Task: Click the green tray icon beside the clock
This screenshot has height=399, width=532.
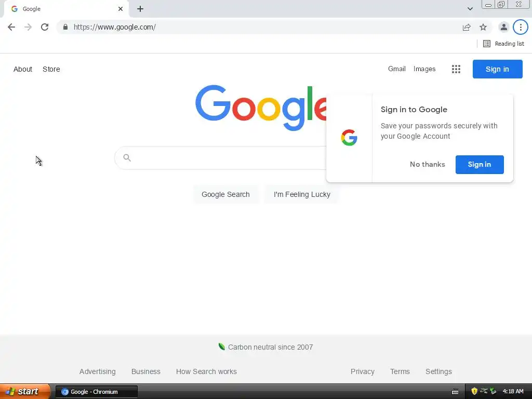Action: click(x=493, y=392)
